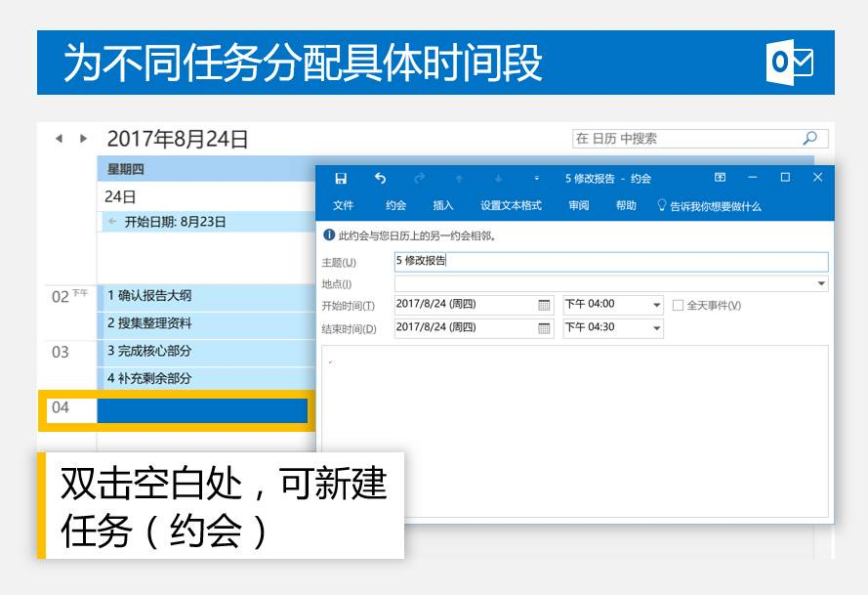Open the end date calendar picker

[x=544, y=328]
